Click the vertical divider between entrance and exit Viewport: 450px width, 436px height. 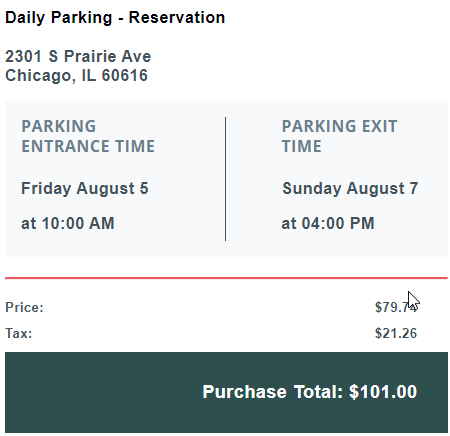[225, 179]
